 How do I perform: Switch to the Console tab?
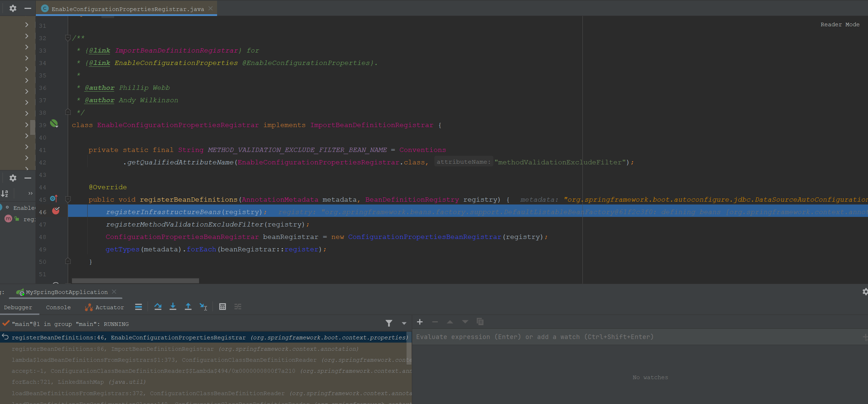(58, 307)
